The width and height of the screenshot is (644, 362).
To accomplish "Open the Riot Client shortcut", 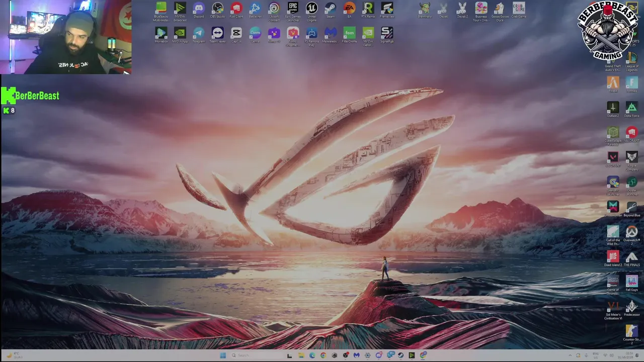I will pos(236,11).
